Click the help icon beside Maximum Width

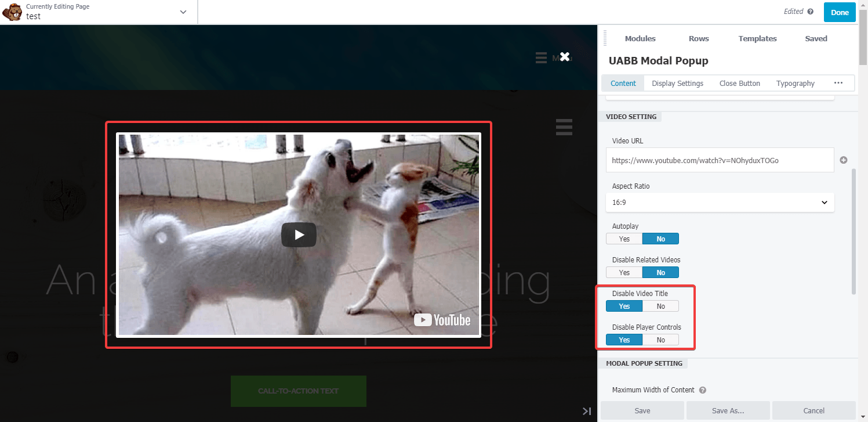[x=702, y=390]
